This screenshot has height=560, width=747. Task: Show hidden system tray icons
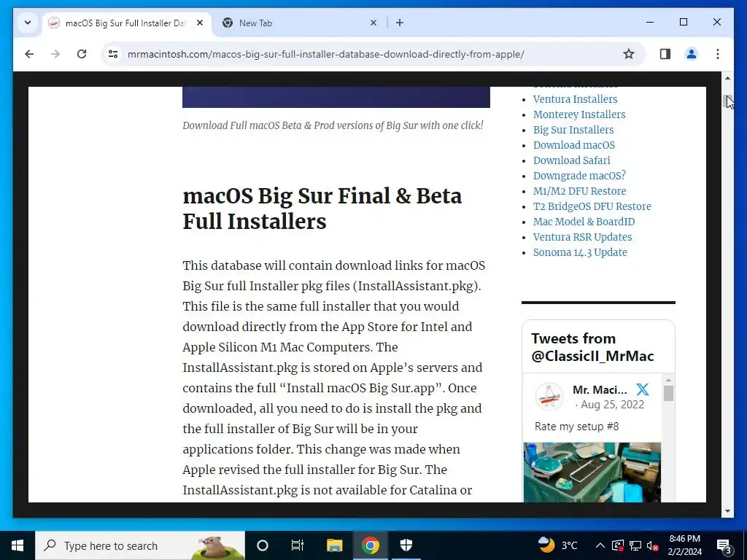pyautogui.click(x=600, y=545)
